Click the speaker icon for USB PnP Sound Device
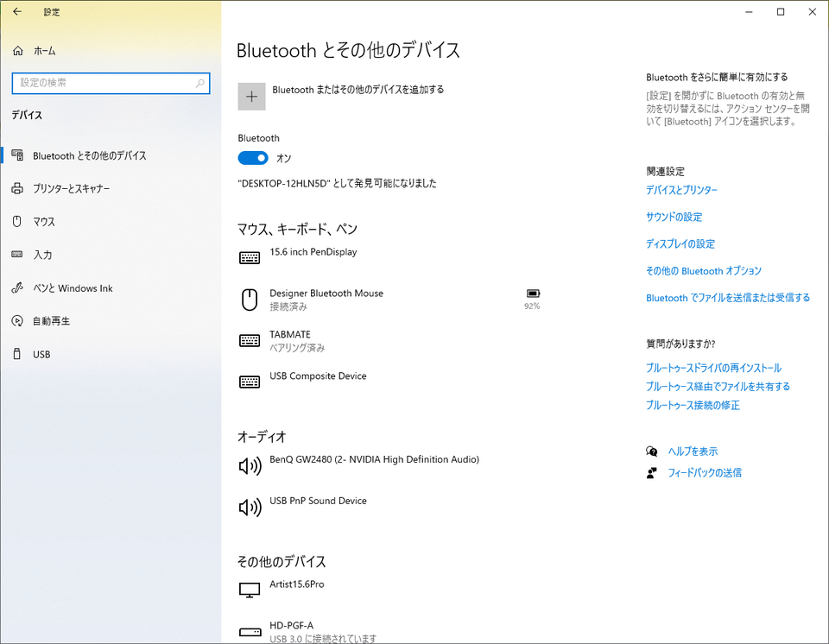829x644 pixels. [250, 507]
